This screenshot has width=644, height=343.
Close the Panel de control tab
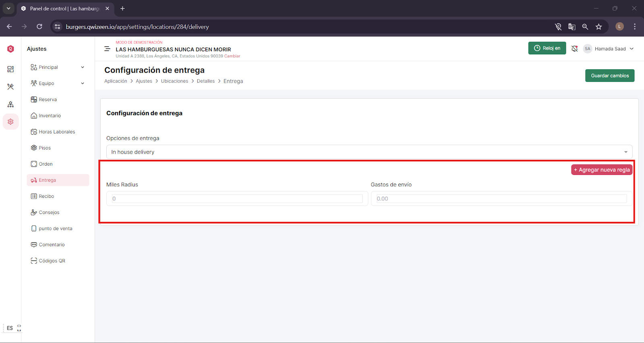(107, 8)
